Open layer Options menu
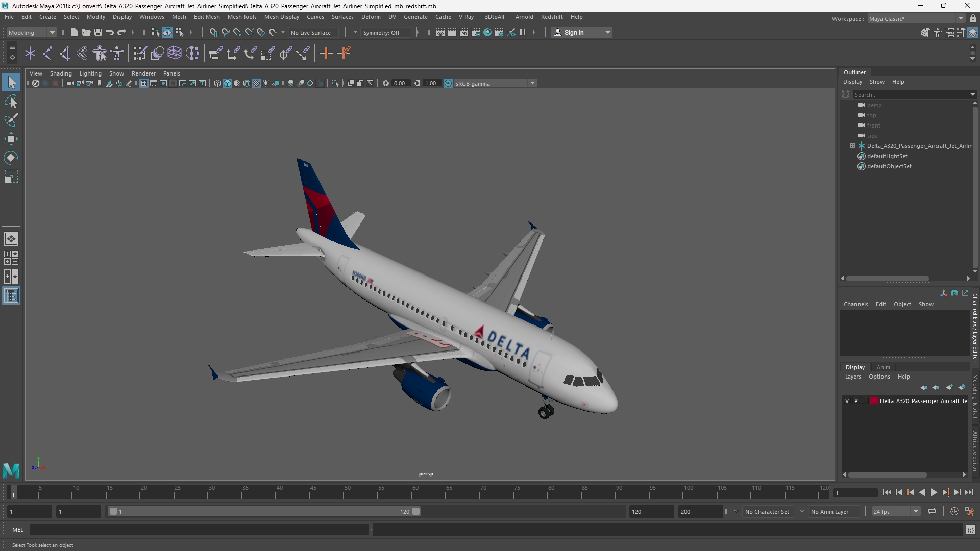 879,377
